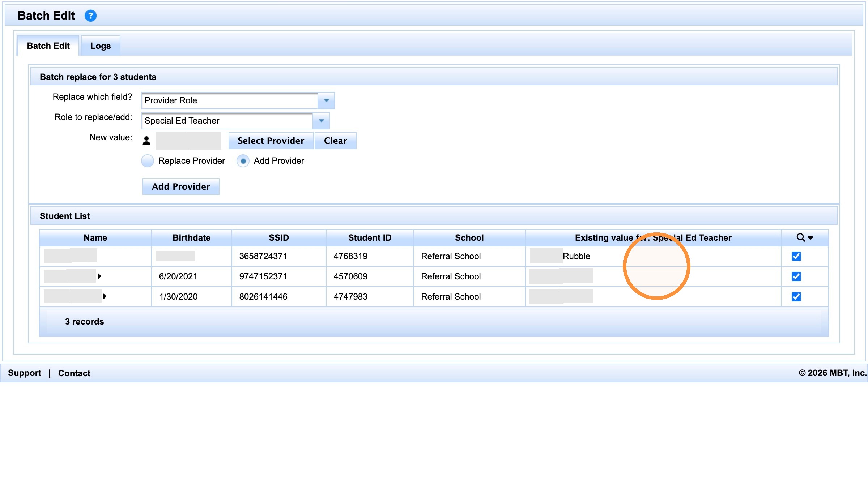Click Referral School in the 4747983 row
Image resolution: width=868 pixels, height=485 pixels.
[451, 297]
